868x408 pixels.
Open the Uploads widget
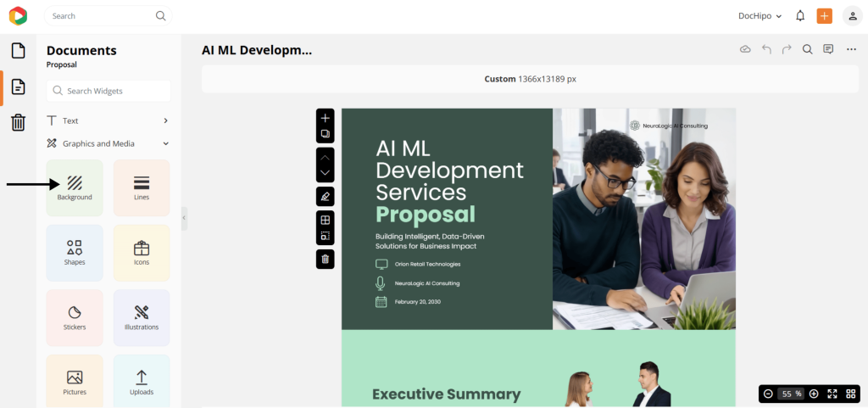point(142,381)
